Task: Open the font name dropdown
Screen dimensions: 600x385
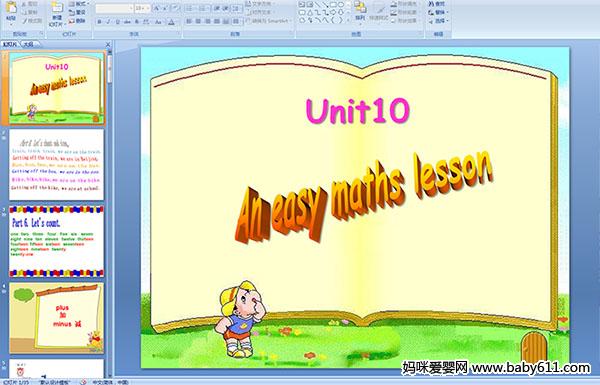Action: [131, 8]
